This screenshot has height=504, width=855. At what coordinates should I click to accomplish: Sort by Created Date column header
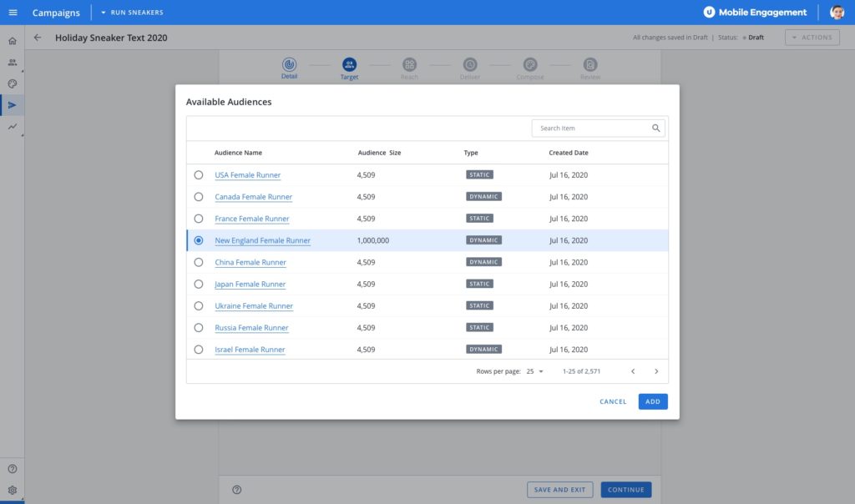(x=568, y=153)
